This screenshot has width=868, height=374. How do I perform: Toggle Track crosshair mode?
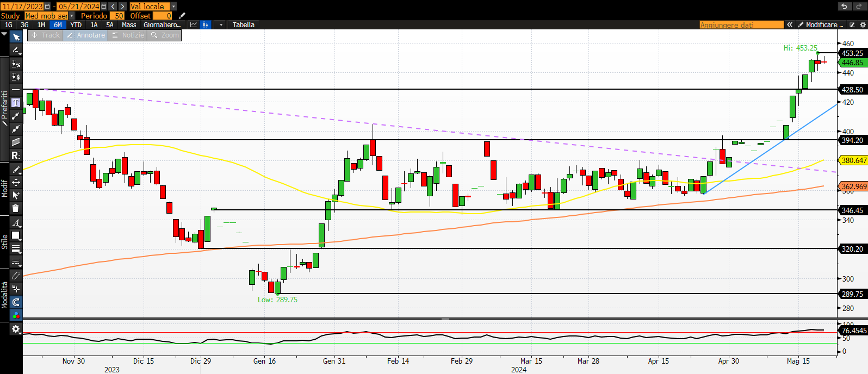pos(46,35)
